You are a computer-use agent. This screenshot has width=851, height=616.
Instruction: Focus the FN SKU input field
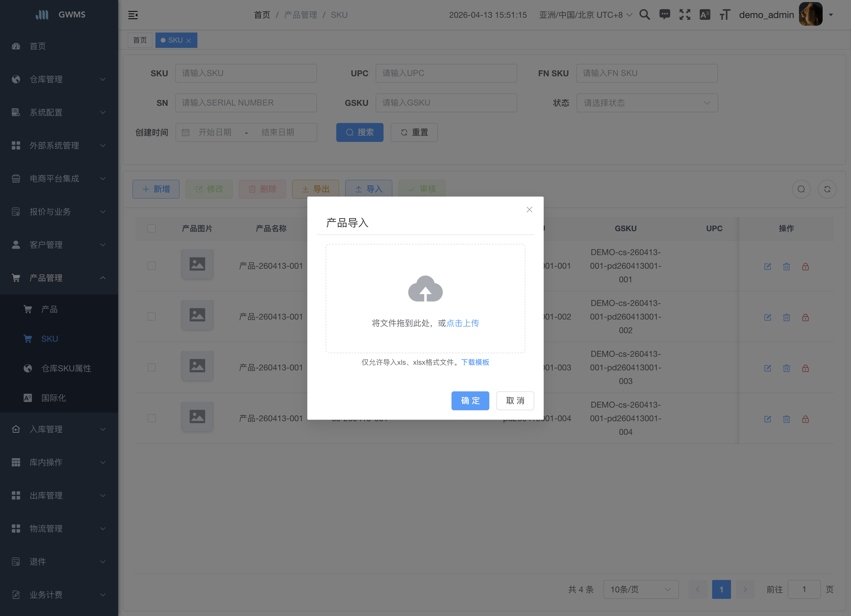click(x=647, y=73)
